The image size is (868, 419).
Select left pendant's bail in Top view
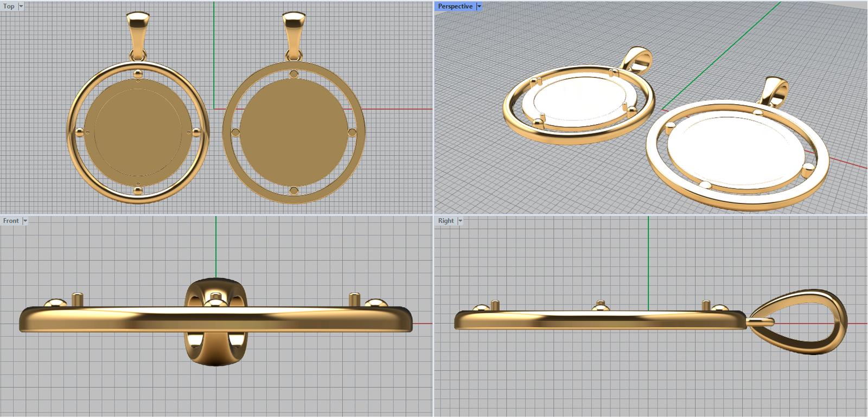click(137, 31)
